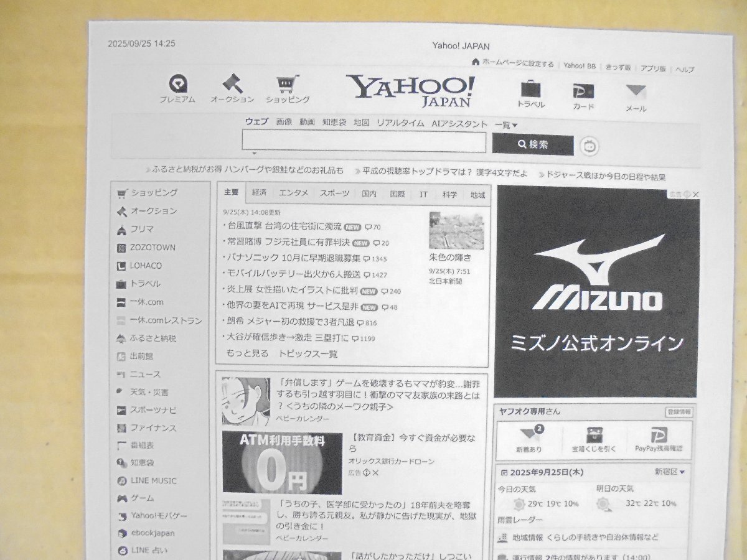Image resolution: width=747 pixels, height=560 pixels.
Task: Click the 出前館 icon in the sidebar
Action: pos(122,357)
